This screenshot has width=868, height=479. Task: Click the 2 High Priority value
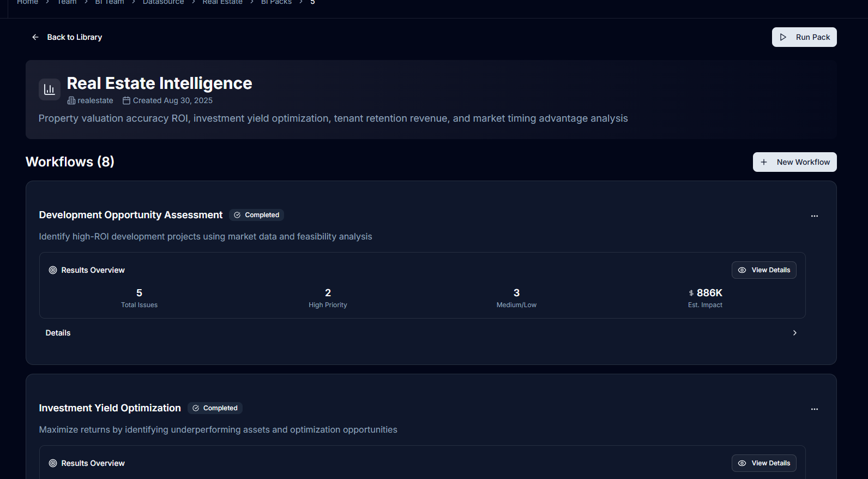pos(328,293)
